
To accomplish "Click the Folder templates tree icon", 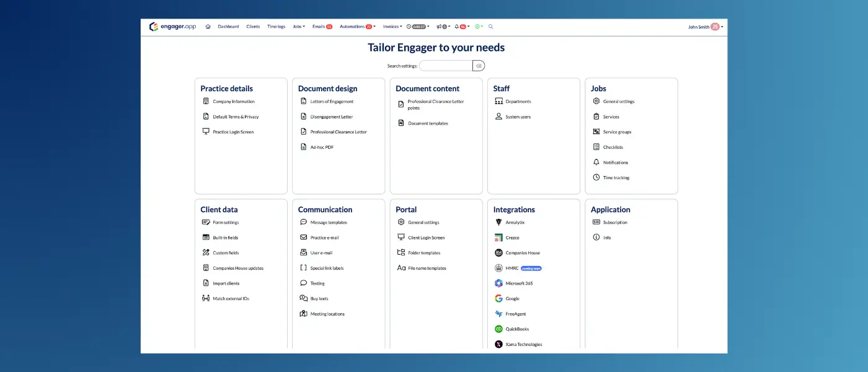I will [x=401, y=253].
